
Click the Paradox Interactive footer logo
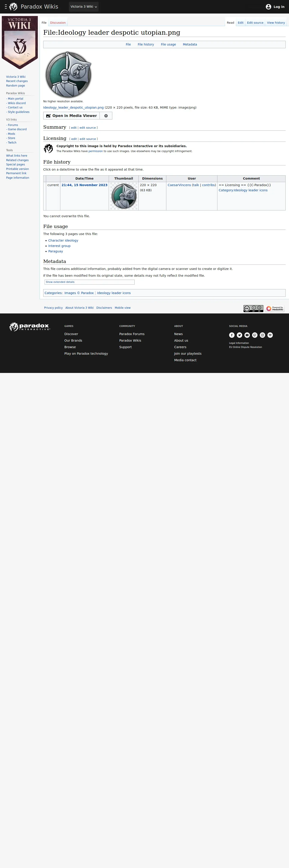30,327
